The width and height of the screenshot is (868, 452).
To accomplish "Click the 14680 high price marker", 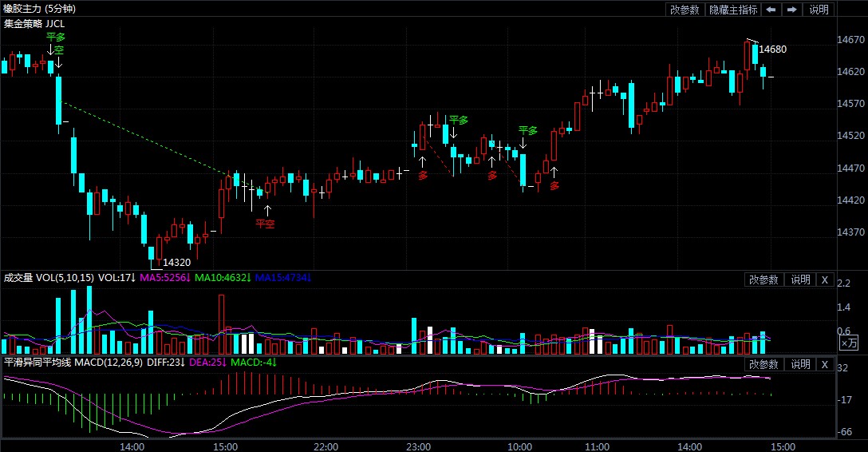I will click(772, 50).
